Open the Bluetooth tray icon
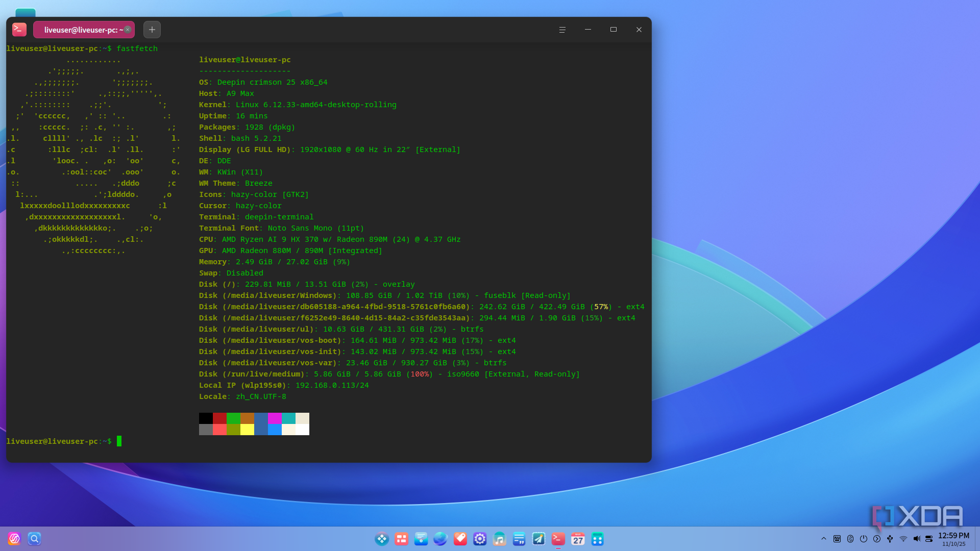 (850, 539)
